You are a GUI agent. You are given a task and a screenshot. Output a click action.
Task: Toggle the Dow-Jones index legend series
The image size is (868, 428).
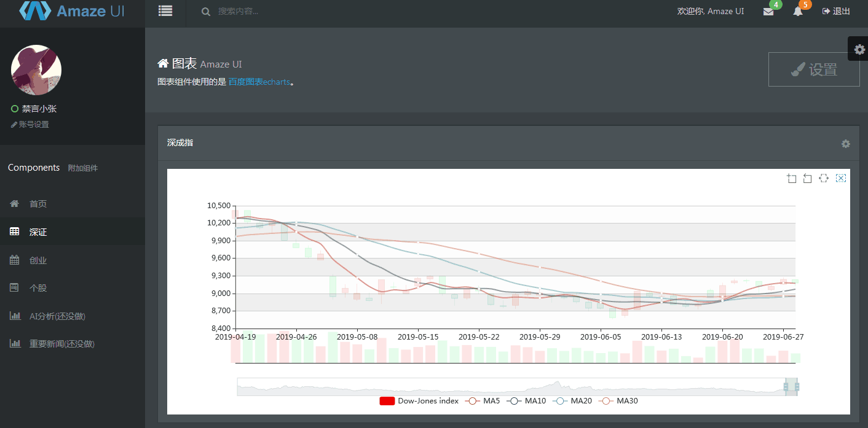[x=419, y=401]
